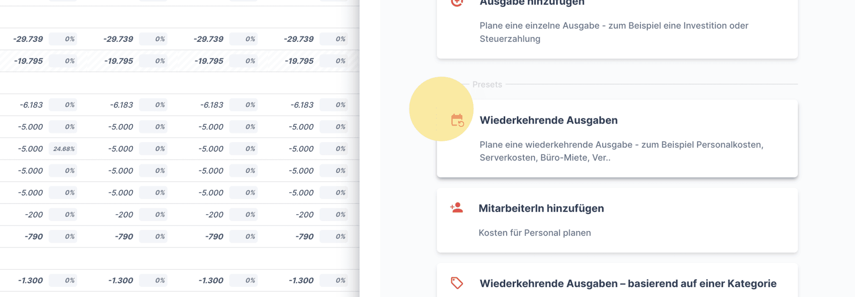Viewport: 868px width, 297px height.
Task: Click the plus icon beside Ausgabe hinzufügen
Action: (456, 3)
